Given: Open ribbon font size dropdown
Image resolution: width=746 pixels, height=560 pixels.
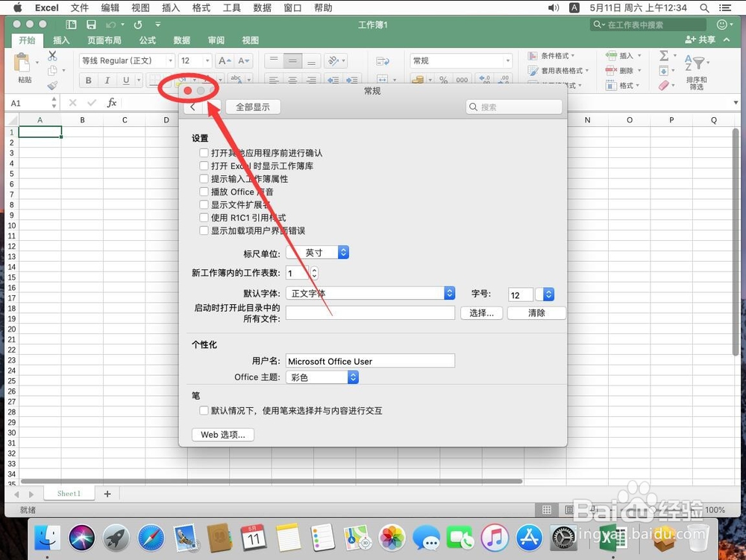Looking at the screenshot, I should click(207, 61).
